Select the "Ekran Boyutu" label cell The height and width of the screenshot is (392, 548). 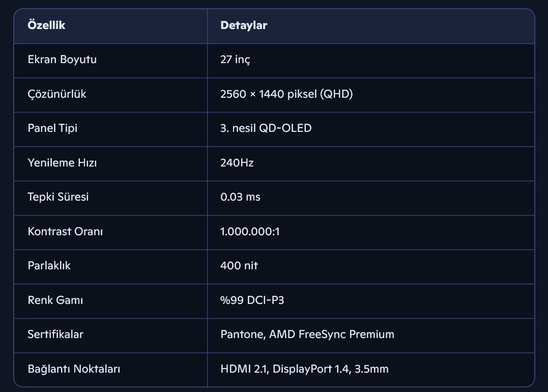click(62, 60)
